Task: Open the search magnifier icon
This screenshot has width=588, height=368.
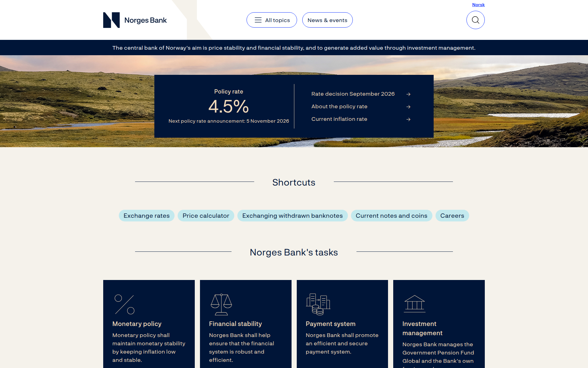Action: click(475, 20)
